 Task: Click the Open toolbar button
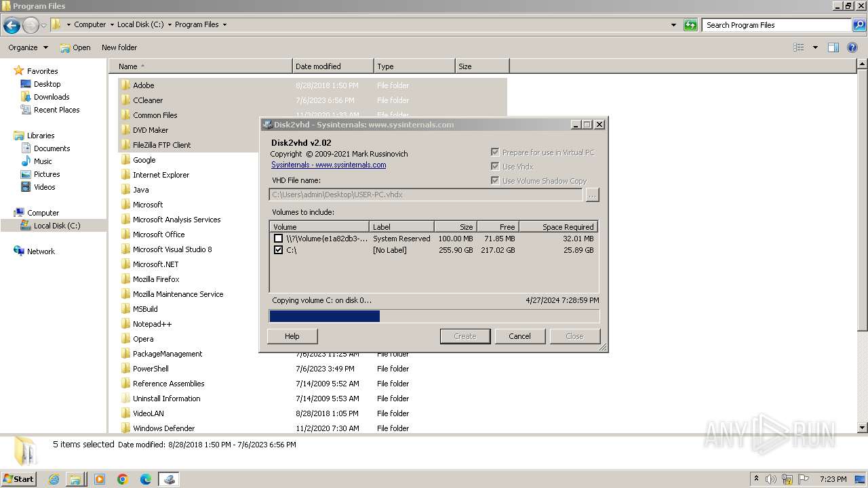pos(75,47)
